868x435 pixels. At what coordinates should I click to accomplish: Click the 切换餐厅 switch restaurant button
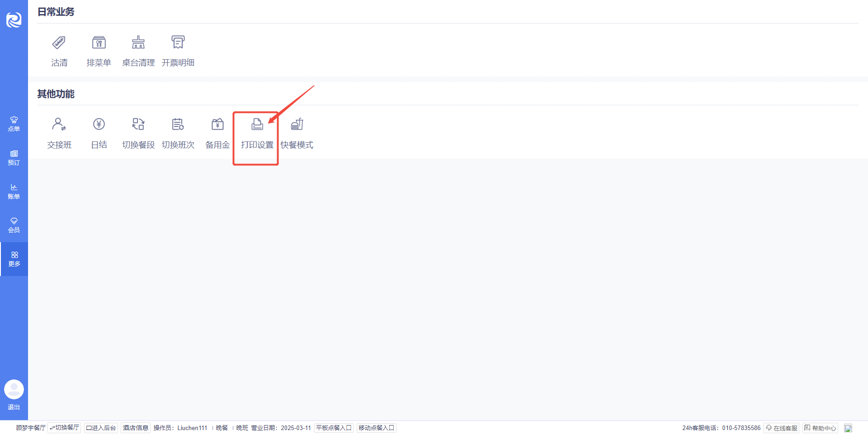(x=64, y=428)
